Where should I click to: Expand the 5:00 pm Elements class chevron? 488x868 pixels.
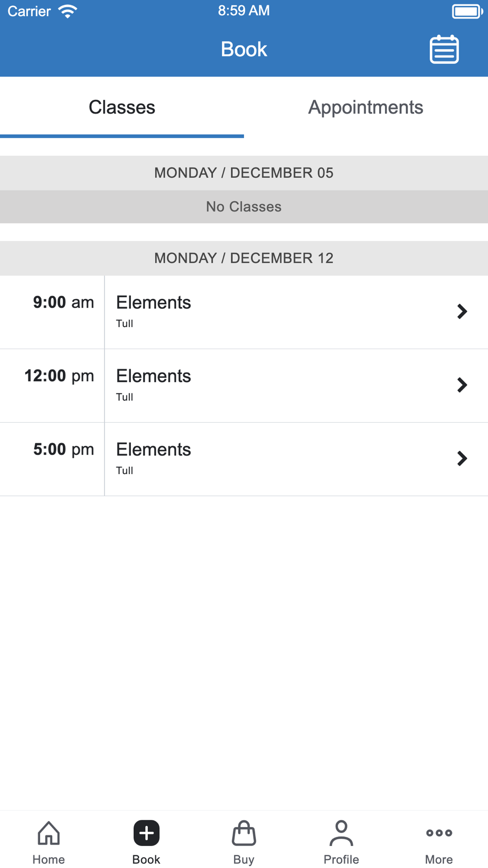462,458
